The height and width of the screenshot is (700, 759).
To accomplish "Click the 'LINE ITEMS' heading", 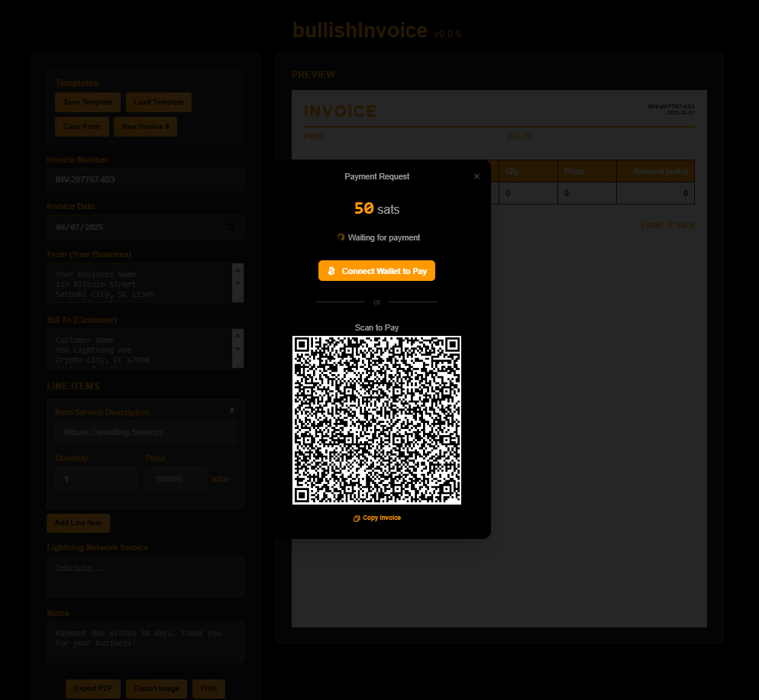I will point(73,386).
